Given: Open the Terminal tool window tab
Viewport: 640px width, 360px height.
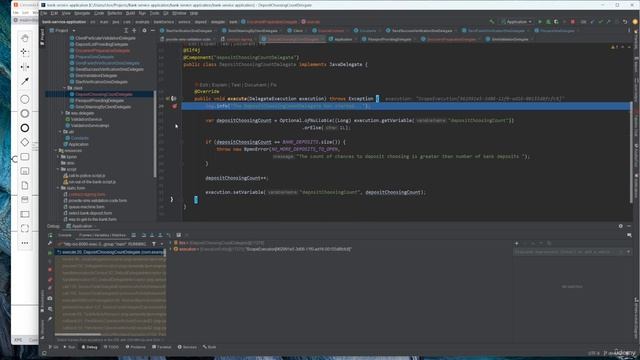Looking at the screenshot, I should click(162, 347).
